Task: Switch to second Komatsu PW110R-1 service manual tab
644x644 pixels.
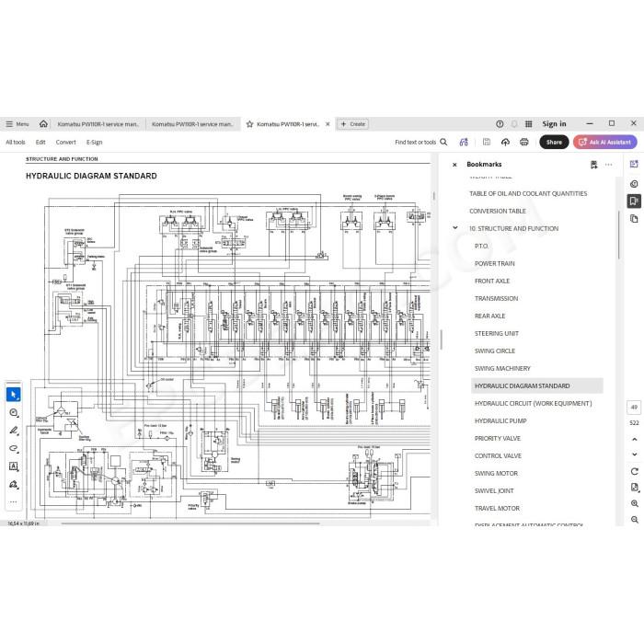Action: pyautogui.click(x=192, y=124)
